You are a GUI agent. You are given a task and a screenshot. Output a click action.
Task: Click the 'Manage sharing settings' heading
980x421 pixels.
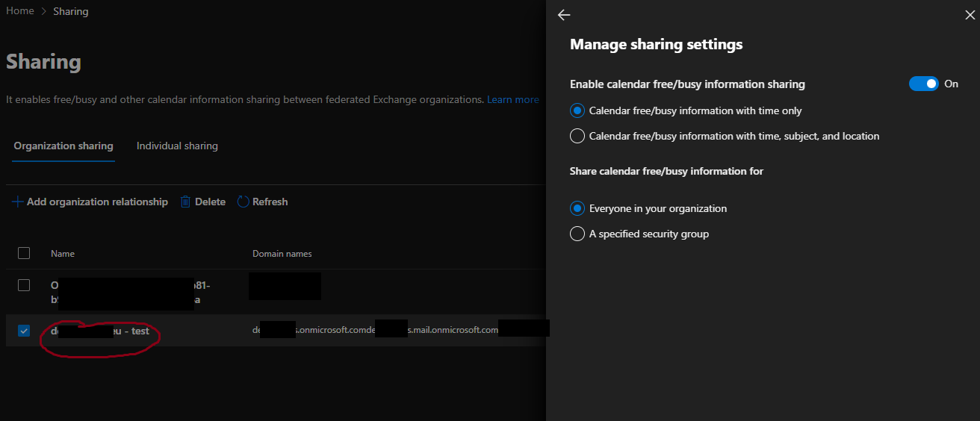(x=656, y=44)
